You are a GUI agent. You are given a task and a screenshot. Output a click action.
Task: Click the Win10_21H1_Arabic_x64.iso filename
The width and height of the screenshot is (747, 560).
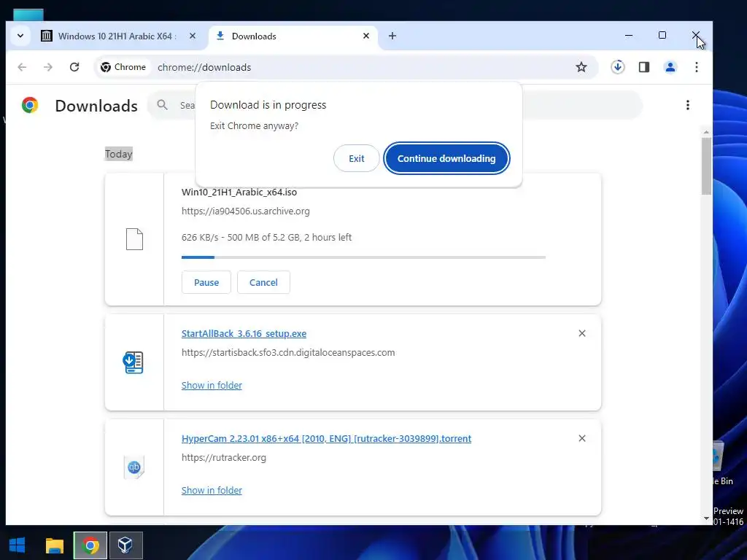coord(239,192)
